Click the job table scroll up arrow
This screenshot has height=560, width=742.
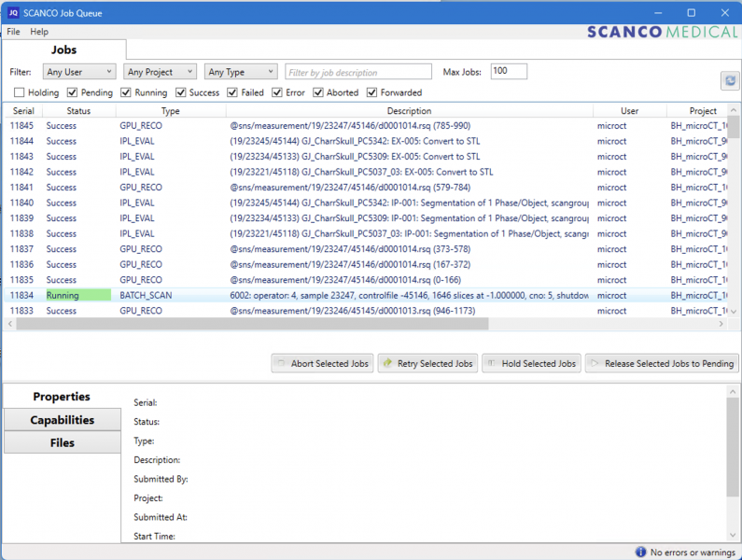734,110
